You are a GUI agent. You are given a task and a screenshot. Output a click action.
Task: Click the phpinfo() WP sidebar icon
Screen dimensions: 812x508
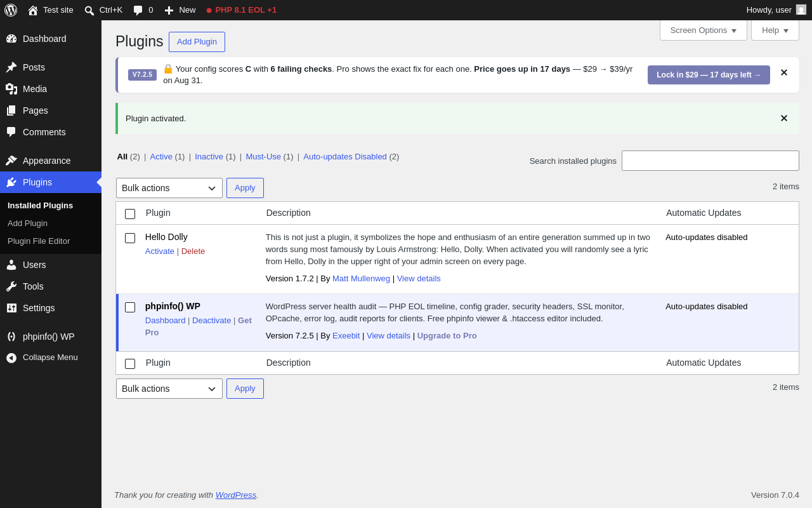point(11,337)
